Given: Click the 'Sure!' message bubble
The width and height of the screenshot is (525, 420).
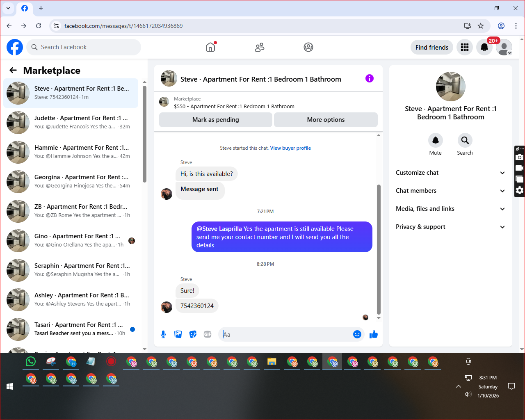Looking at the screenshot, I should tap(187, 291).
